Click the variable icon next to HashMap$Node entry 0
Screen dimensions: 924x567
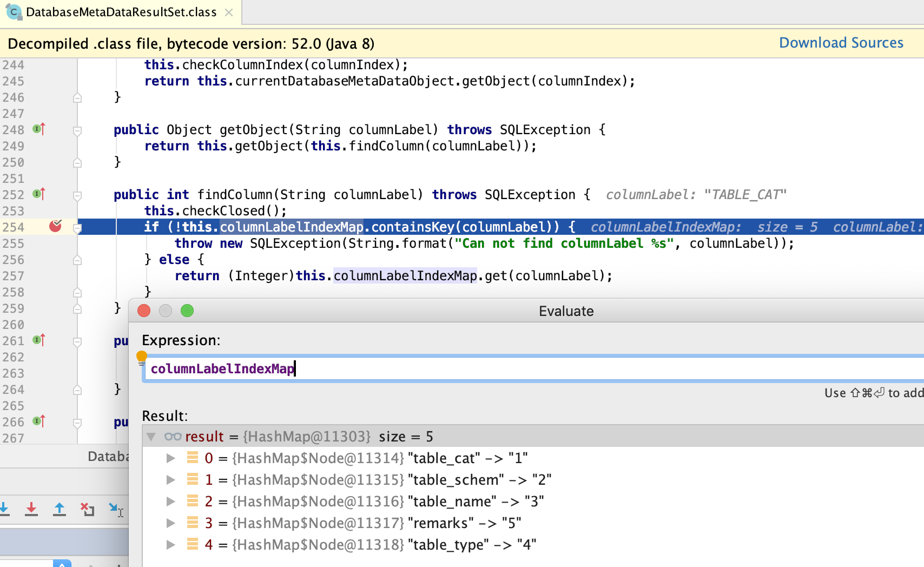point(193,458)
